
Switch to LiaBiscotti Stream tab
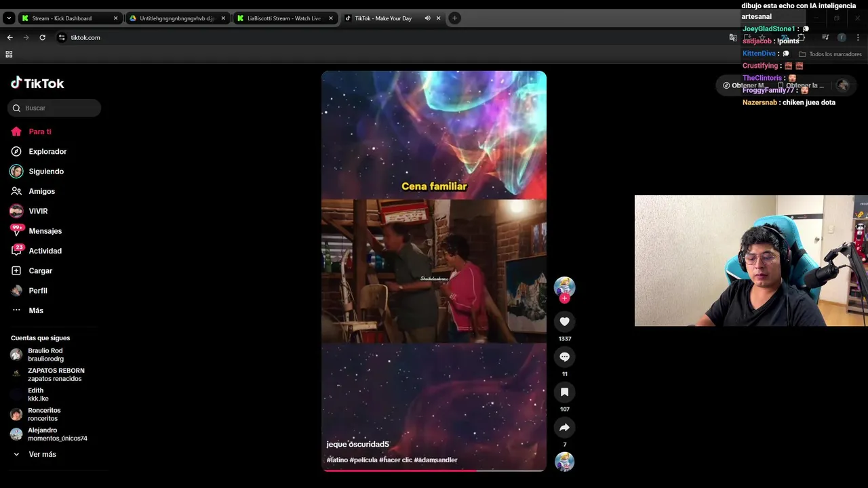(283, 18)
